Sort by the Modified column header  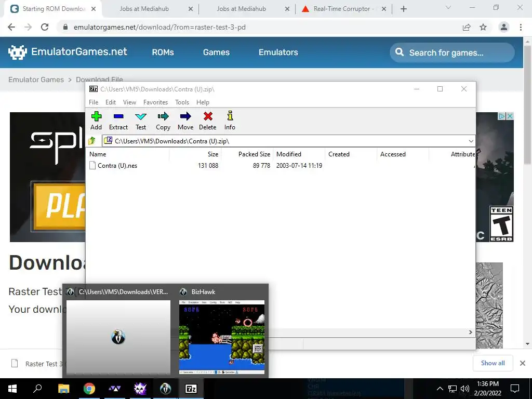pyautogui.click(x=299, y=154)
